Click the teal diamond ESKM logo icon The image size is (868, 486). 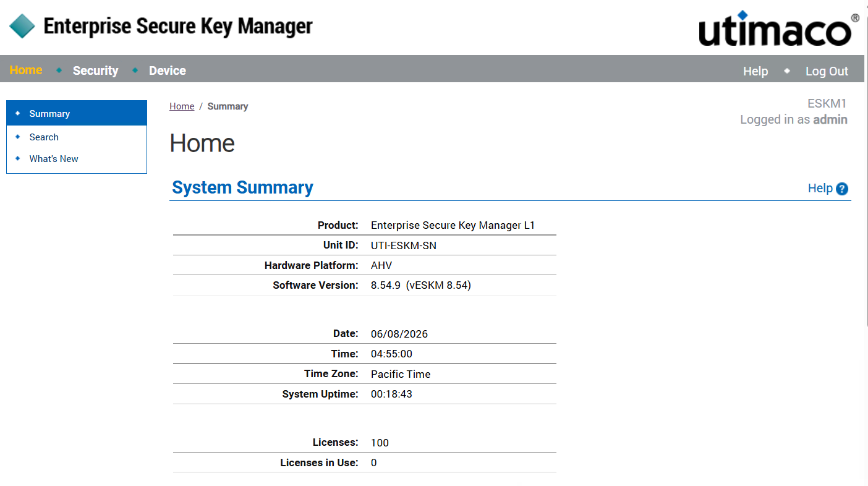[22, 26]
